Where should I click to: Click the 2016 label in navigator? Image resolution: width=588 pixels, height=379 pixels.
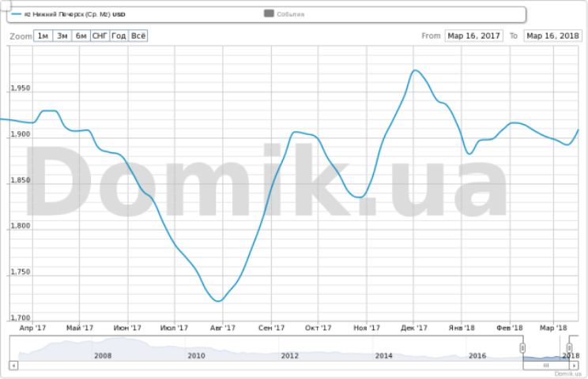point(477,355)
